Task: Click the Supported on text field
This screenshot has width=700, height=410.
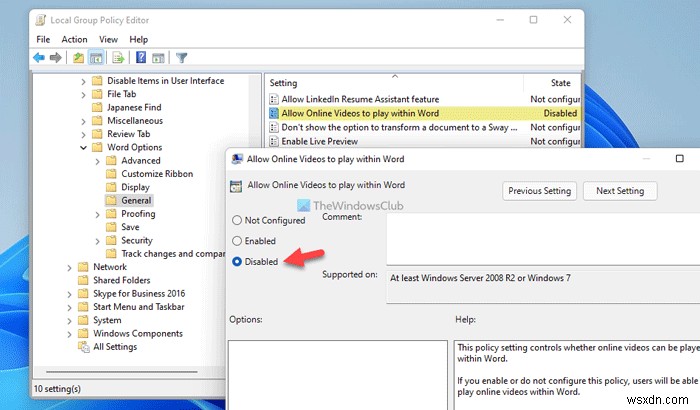Action: 543,286
